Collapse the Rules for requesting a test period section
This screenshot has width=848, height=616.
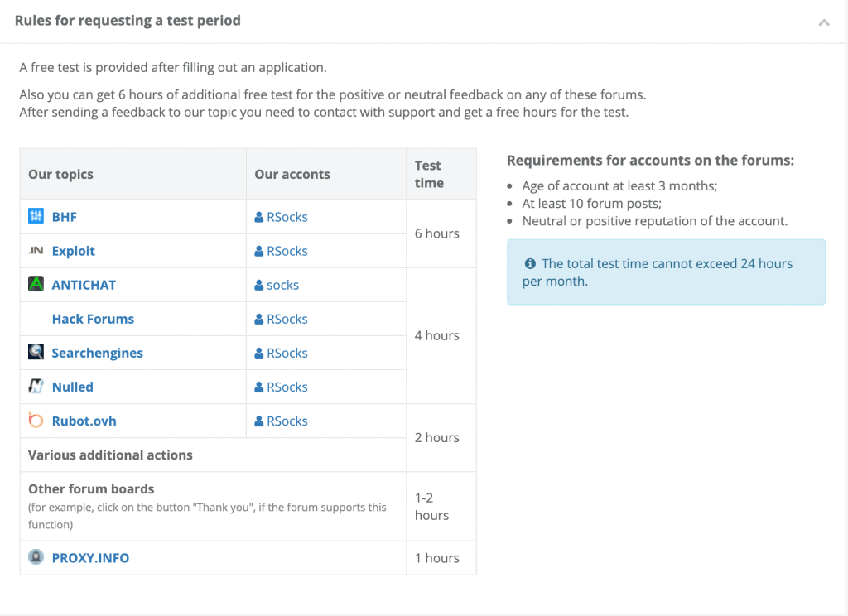tap(824, 22)
